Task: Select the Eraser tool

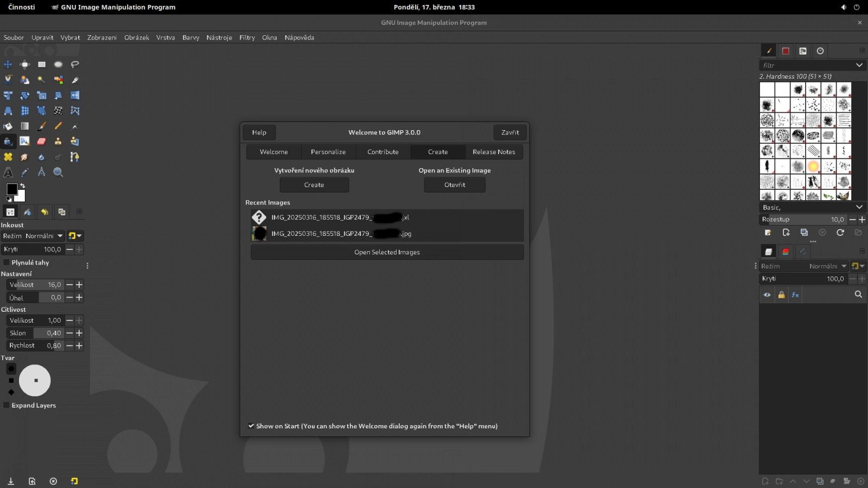Action: (x=42, y=142)
